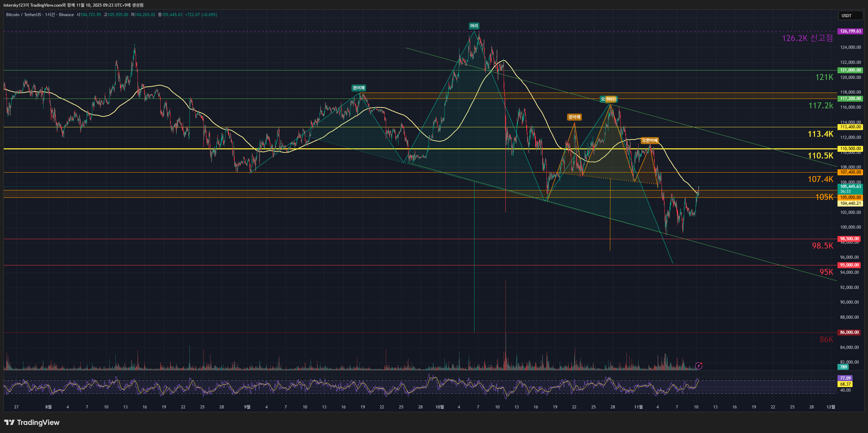Click the current price 105,445.63 label

point(850,187)
